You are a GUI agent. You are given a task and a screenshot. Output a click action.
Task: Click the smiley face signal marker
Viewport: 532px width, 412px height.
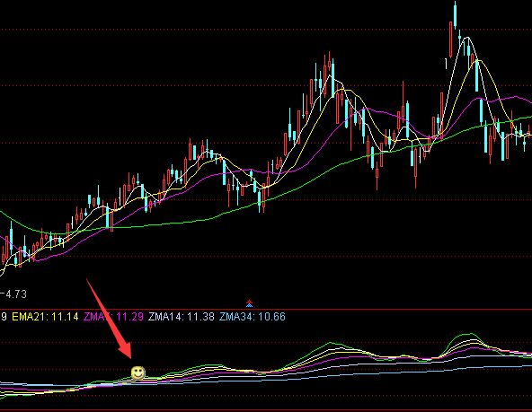pos(138,373)
